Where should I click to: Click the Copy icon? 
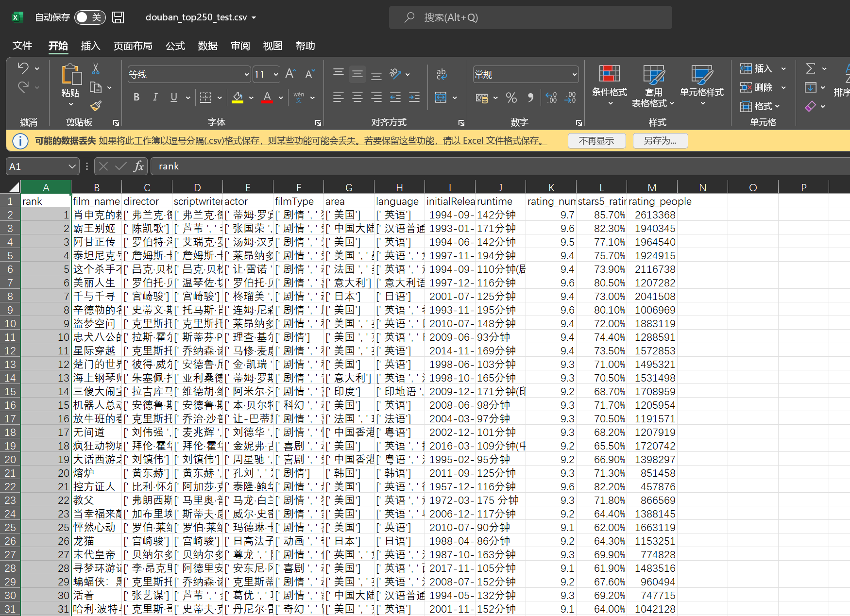[96, 87]
